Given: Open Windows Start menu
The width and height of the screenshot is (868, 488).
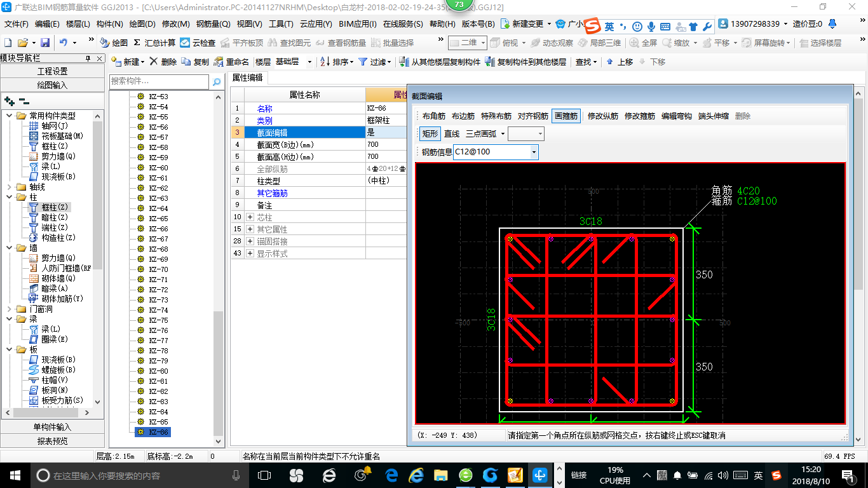Looking at the screenshot, I should tap(15, 475).
